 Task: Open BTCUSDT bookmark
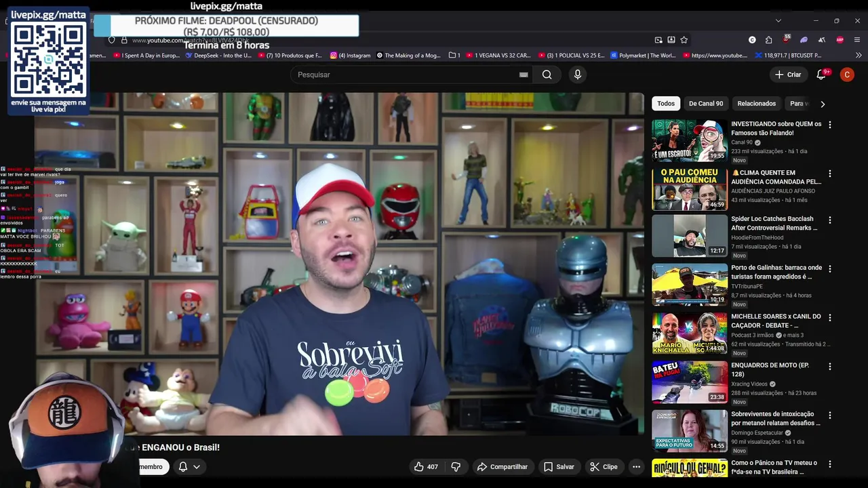pos(788,56)
